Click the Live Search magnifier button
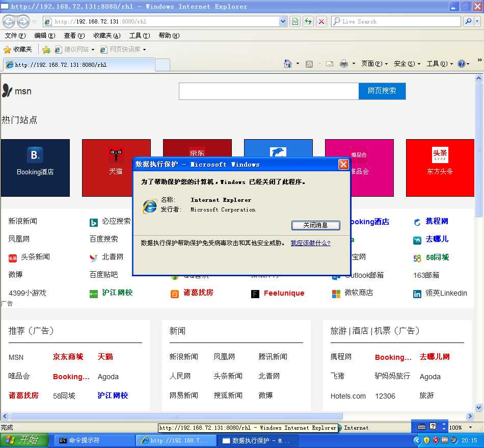Viewport: 484px width, 448px height. 469,21
